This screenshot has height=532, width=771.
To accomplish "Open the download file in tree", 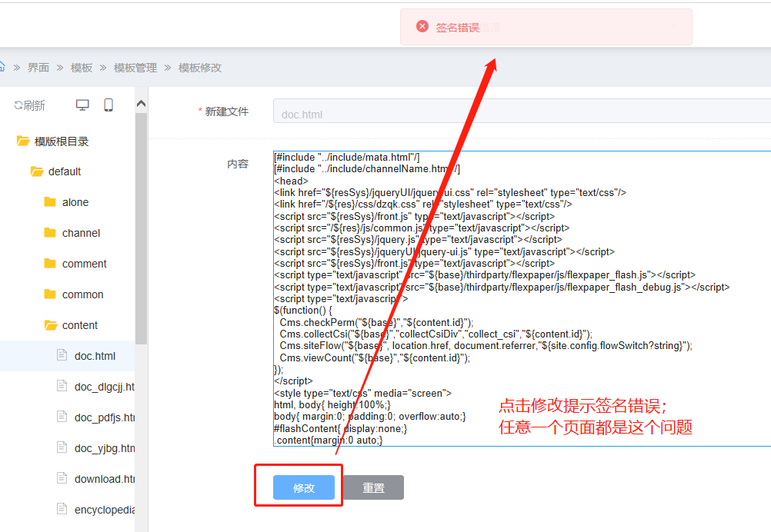I will click(x=104, y=479).
